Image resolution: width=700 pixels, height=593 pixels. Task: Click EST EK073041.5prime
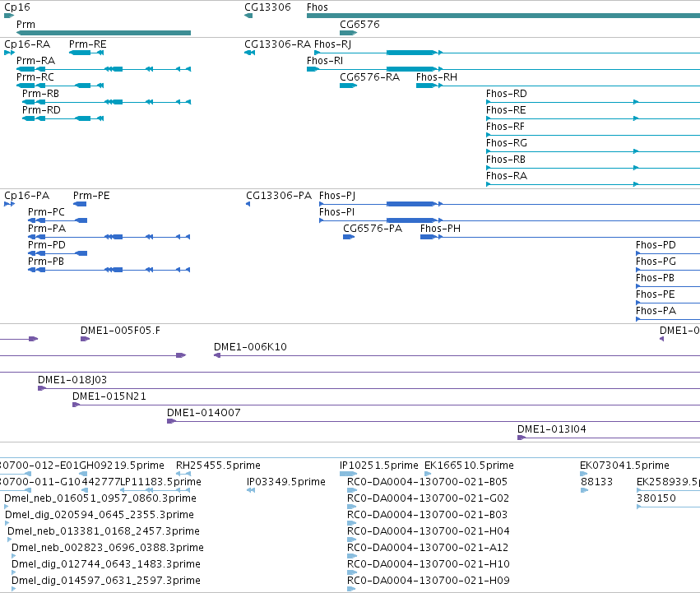point(584,474)
